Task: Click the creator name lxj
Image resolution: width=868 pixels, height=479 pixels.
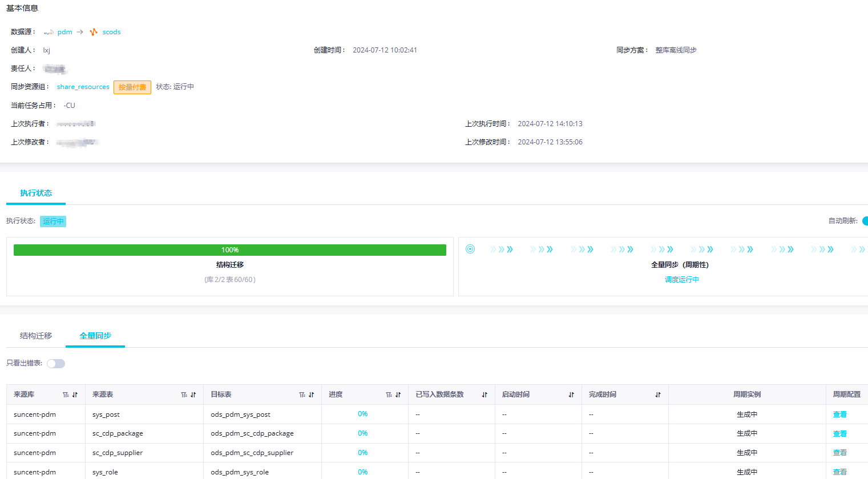Action: click(x=47, y=50)
